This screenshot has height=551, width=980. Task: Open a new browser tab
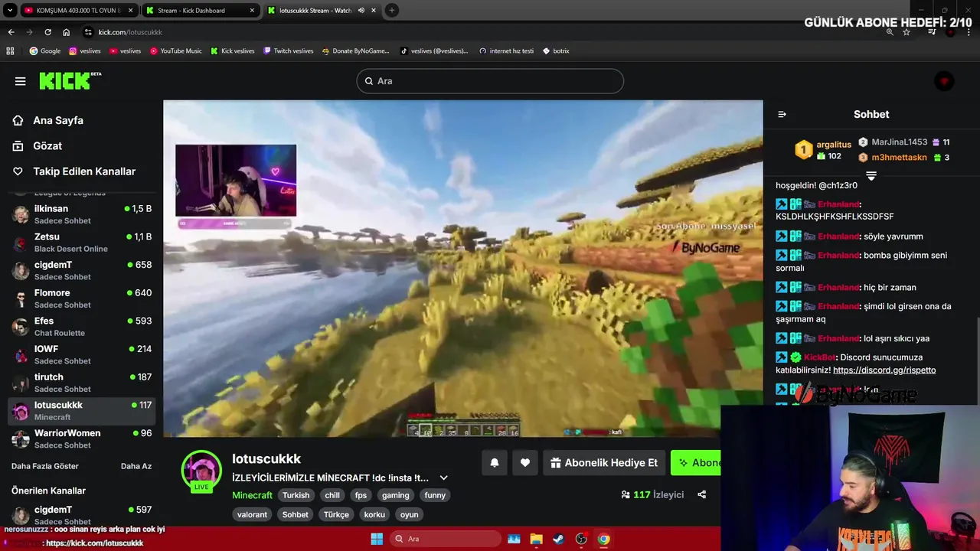pyautogui.click(x=392, y=10)
